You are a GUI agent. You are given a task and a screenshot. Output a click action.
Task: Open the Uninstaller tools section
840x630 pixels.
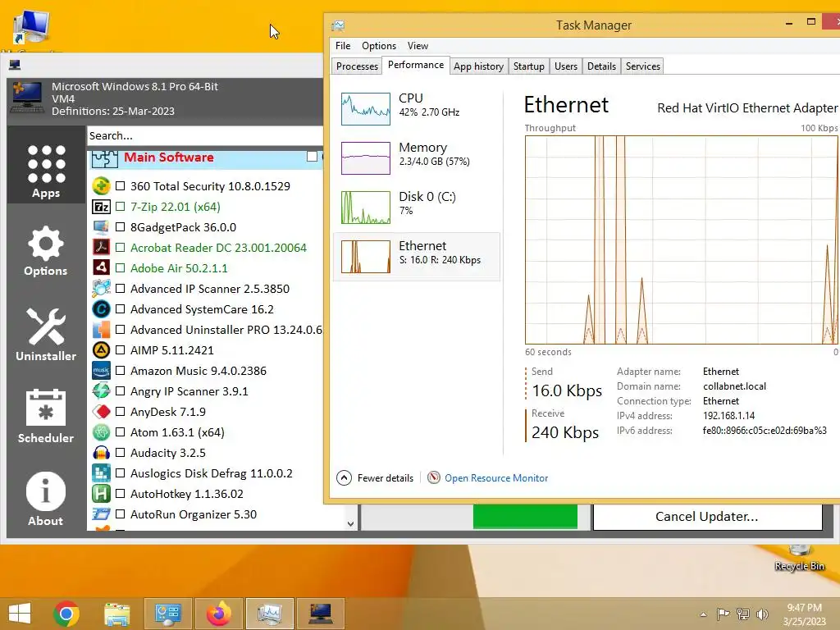coord(46,335)
